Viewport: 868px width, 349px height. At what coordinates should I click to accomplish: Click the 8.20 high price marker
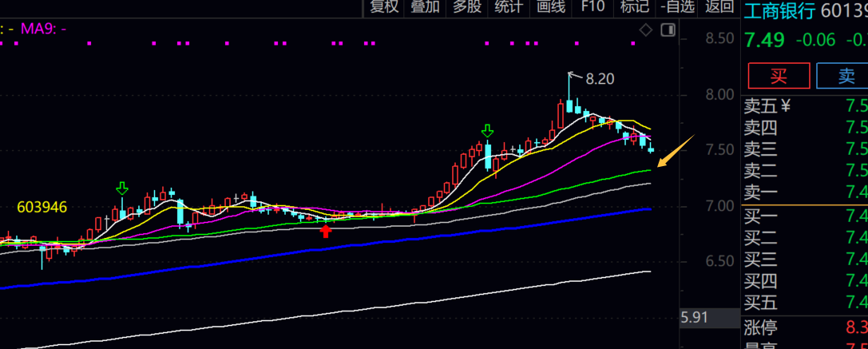(x=599, y=78)
